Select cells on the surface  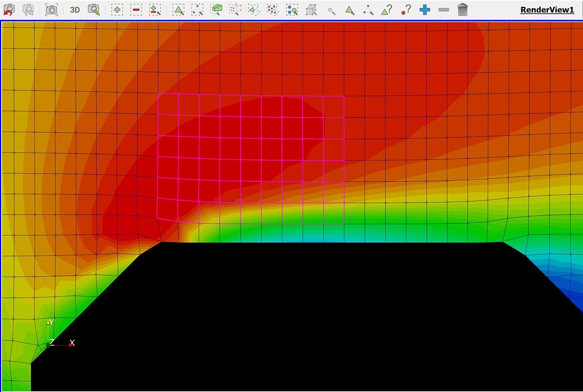pos(179,9)
